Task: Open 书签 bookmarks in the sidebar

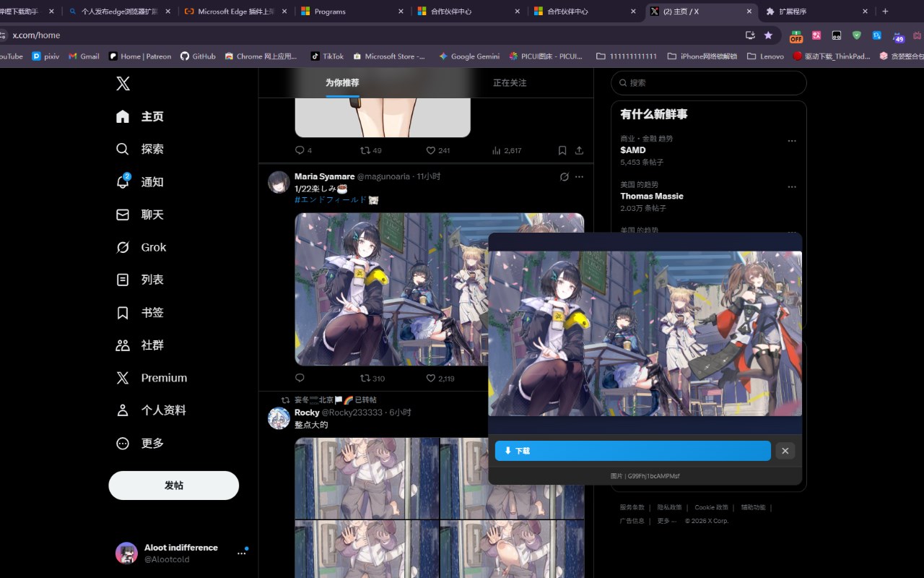Action: point(140,313)
